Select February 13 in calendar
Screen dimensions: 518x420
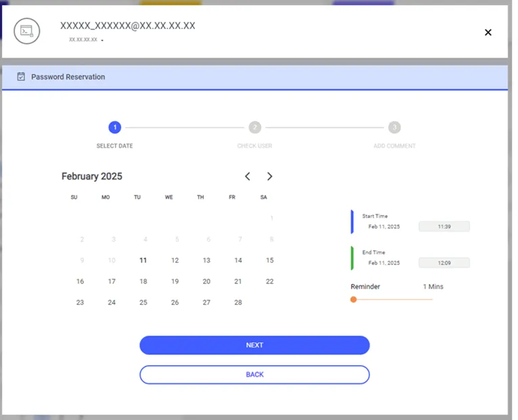(x=207, y=260)
